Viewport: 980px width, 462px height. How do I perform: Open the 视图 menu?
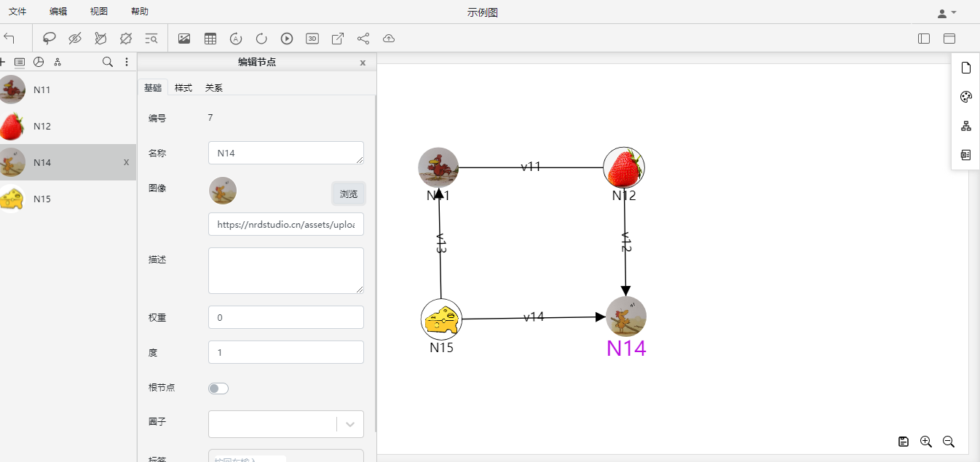(98, 11)
